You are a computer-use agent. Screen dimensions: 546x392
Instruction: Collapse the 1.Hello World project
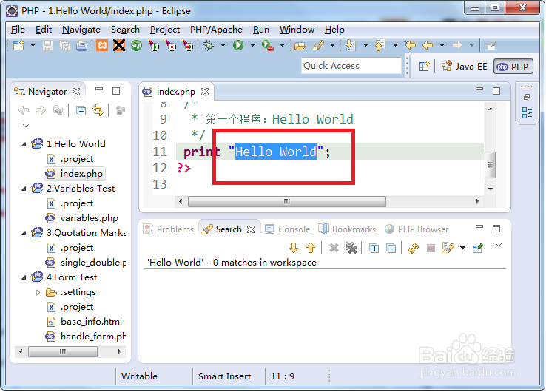[24, 144]
